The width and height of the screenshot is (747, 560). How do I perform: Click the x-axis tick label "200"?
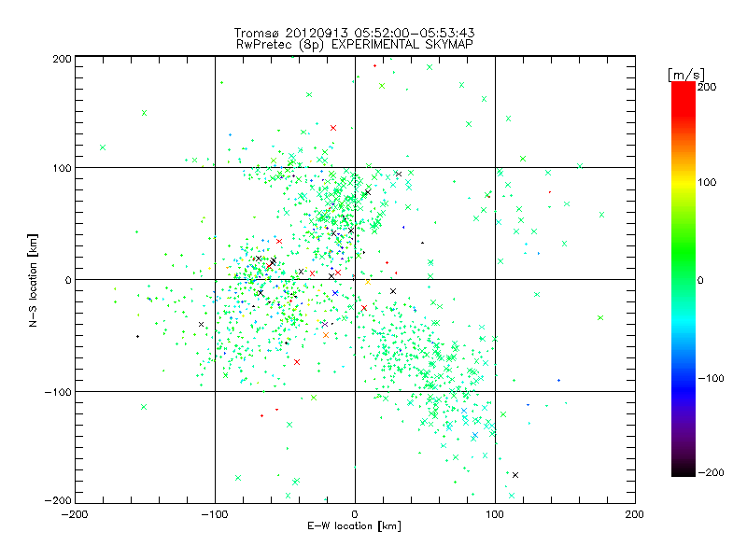[635, 514]
